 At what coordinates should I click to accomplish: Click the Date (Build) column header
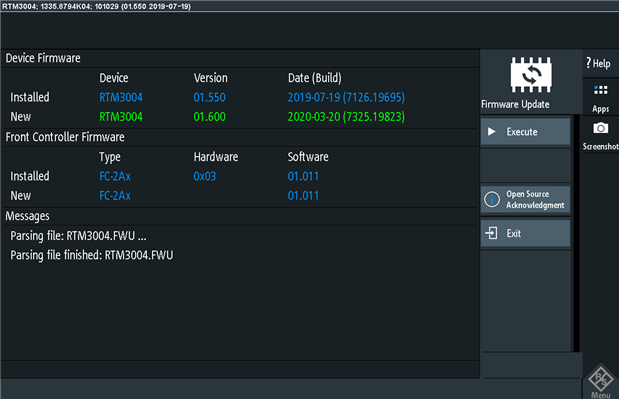point(315,78)
